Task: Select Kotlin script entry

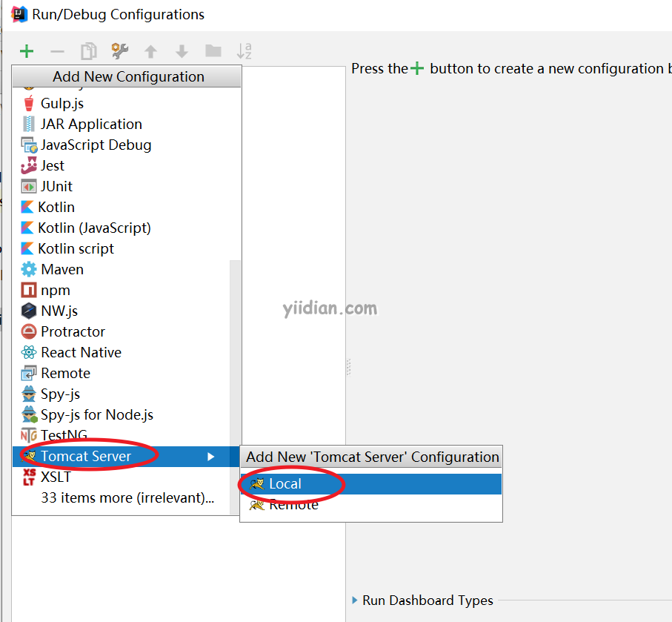Action: click(x=127, y=249)
